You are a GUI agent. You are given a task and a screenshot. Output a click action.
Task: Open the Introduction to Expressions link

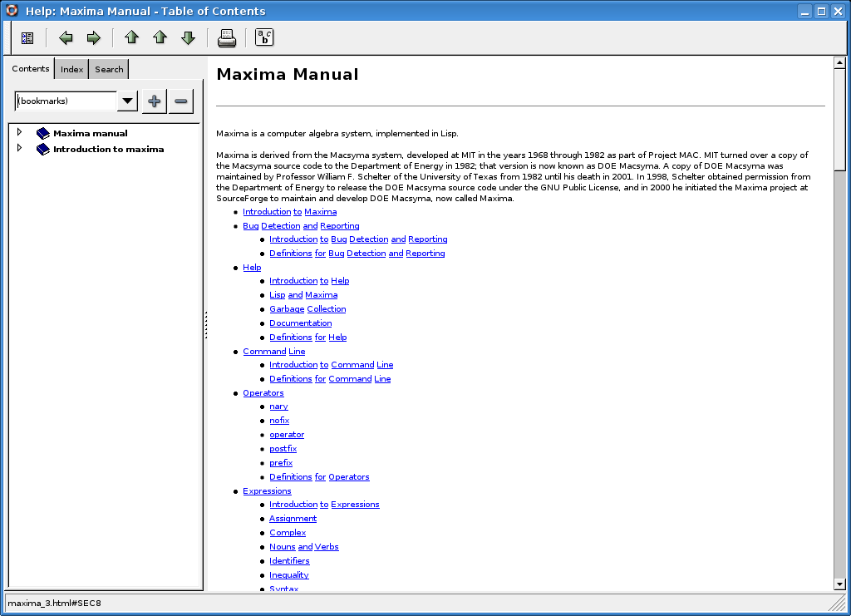(x=324, y=505)
